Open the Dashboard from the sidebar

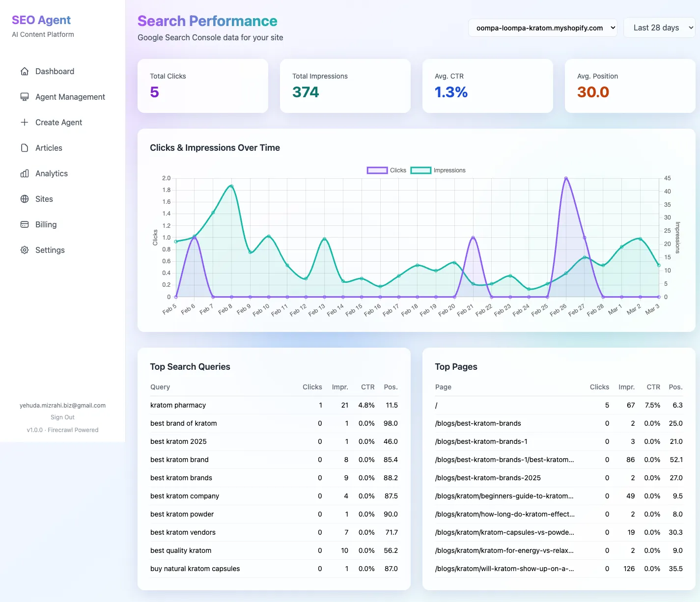(55, 71)
